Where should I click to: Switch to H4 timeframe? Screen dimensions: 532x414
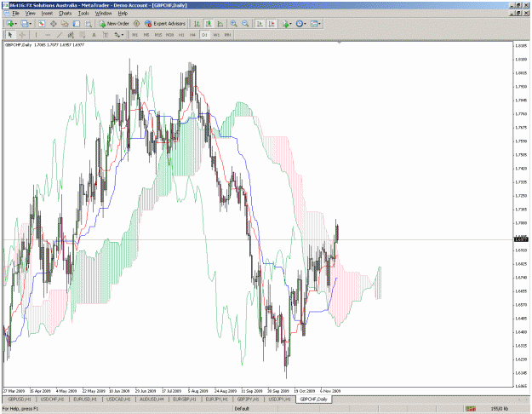[x=192, y=35]
